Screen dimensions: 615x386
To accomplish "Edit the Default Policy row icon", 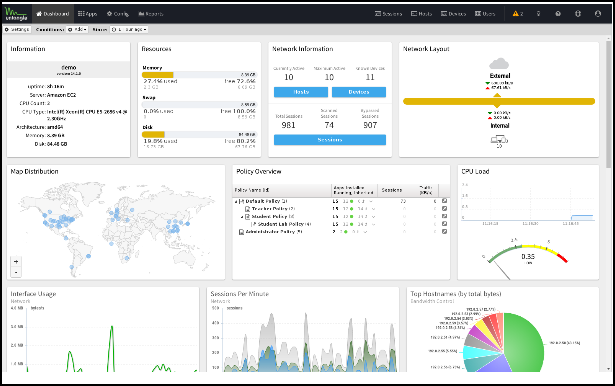I will pyautogui.click(x=444, y=201).
